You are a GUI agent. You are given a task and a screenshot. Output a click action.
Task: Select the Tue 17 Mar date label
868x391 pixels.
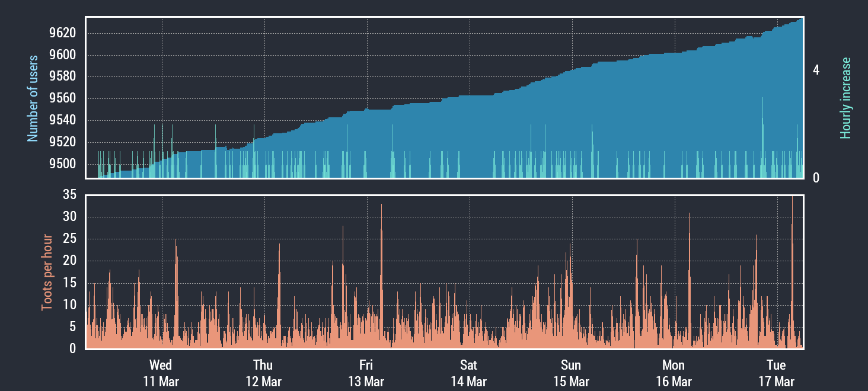coord(776,373)
